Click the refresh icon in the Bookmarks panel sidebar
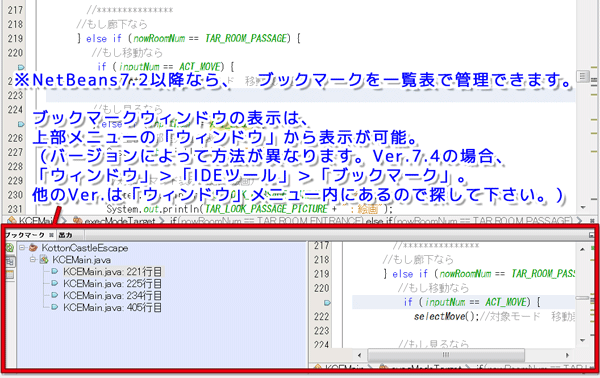 pyautogui.click(x=10, y=248)
